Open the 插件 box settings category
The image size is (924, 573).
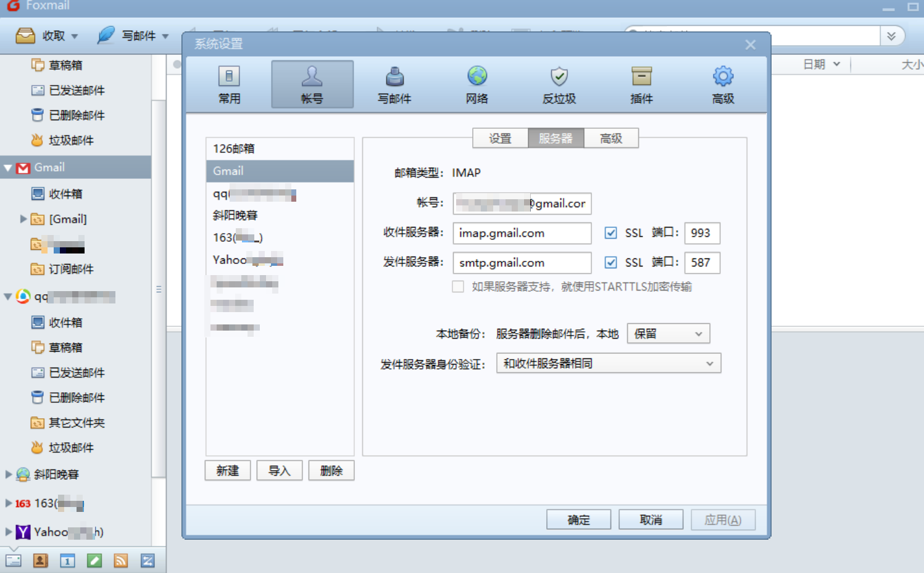[x=641, y=85]
